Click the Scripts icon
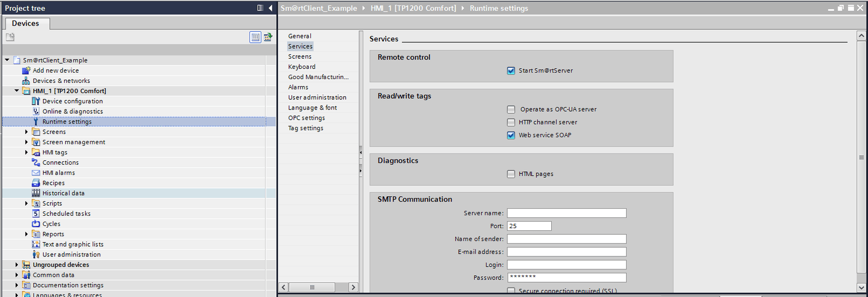Image resolution: width=868 pixels, height=297 pixels. 36,203
